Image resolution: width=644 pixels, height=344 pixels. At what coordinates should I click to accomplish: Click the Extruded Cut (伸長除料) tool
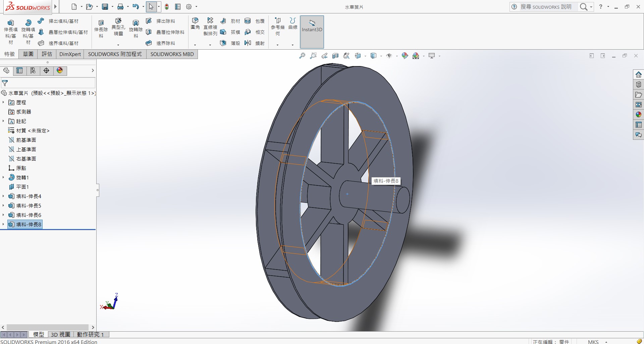tap(101, 29)
